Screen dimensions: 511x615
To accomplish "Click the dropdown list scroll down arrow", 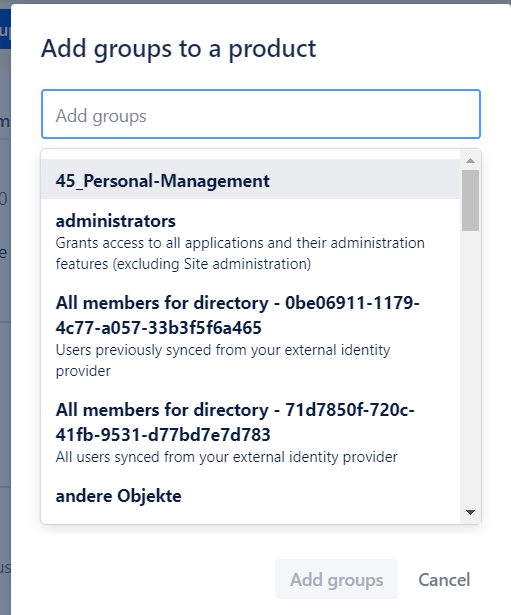I will (470, 512).
